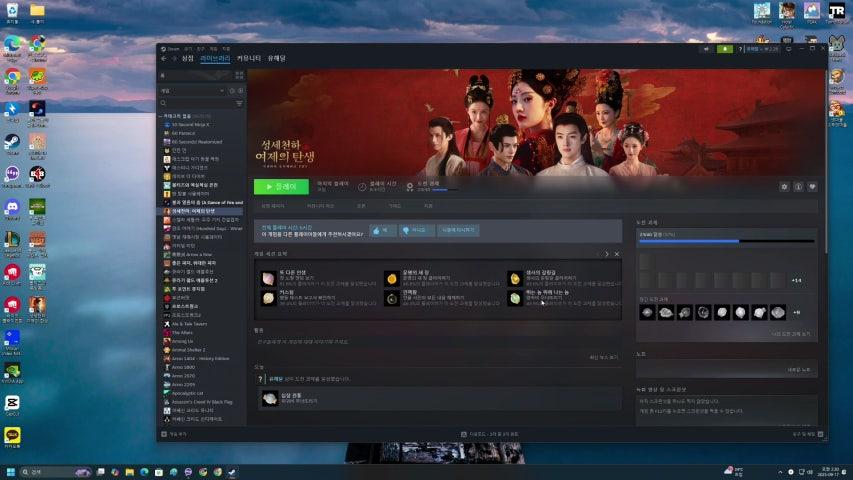Click the library search field
This screenshot has height=480, width=853.
pos(197,103)
